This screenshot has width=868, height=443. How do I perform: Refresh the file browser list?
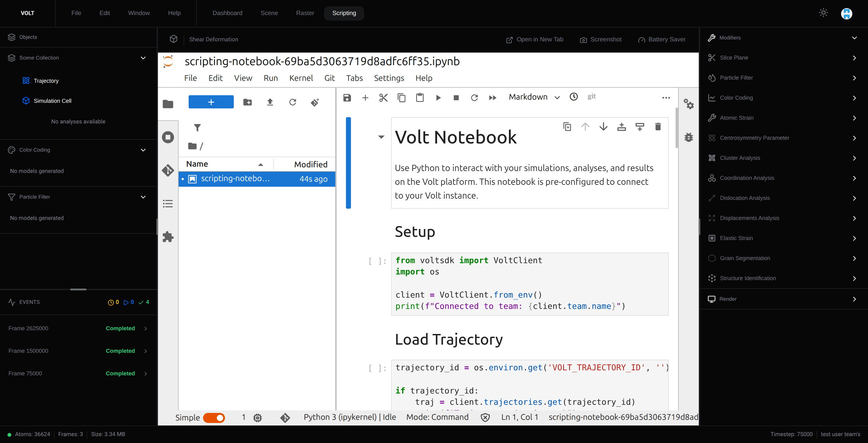coord(292,102)
